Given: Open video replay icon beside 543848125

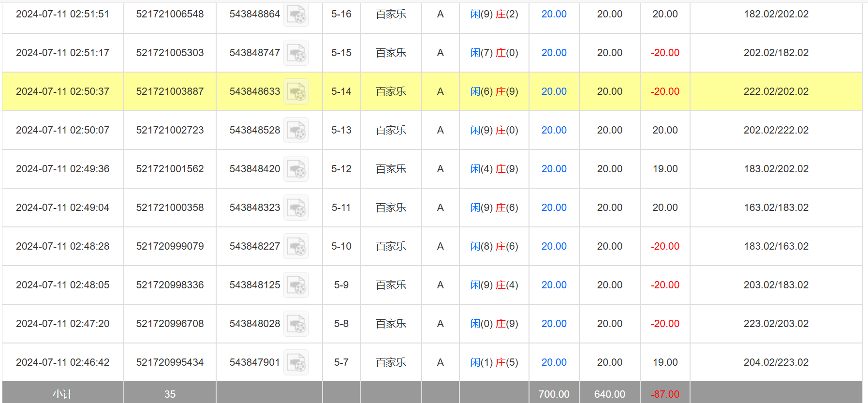Looking at the screenshot, I should tap(296, 285).
